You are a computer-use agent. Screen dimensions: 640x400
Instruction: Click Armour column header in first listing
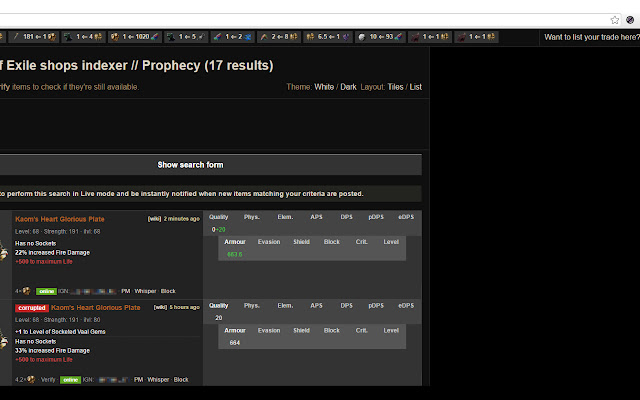235,242
